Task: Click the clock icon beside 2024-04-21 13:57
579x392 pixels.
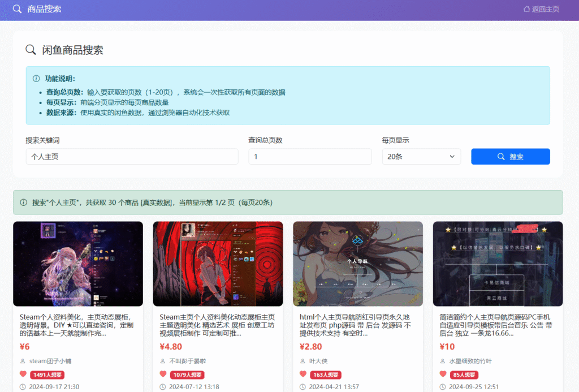Action: point(303,387)
